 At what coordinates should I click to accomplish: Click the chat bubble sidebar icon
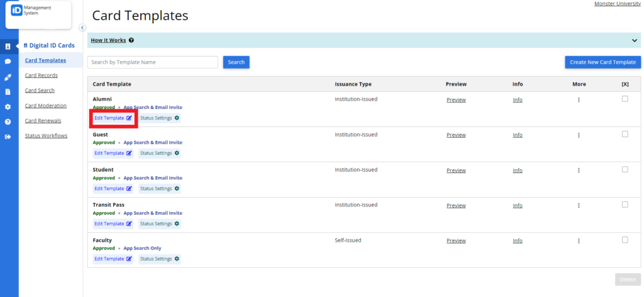(8, 62)
